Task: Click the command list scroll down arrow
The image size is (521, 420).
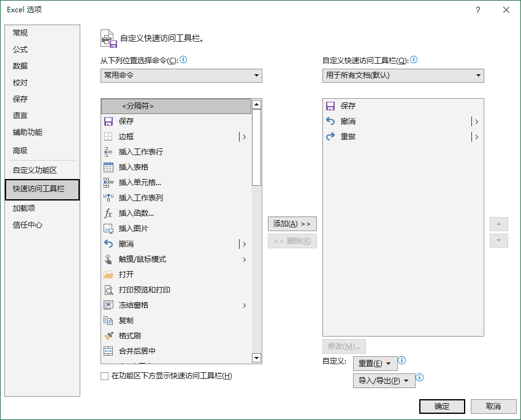Action: pos(256,358)
